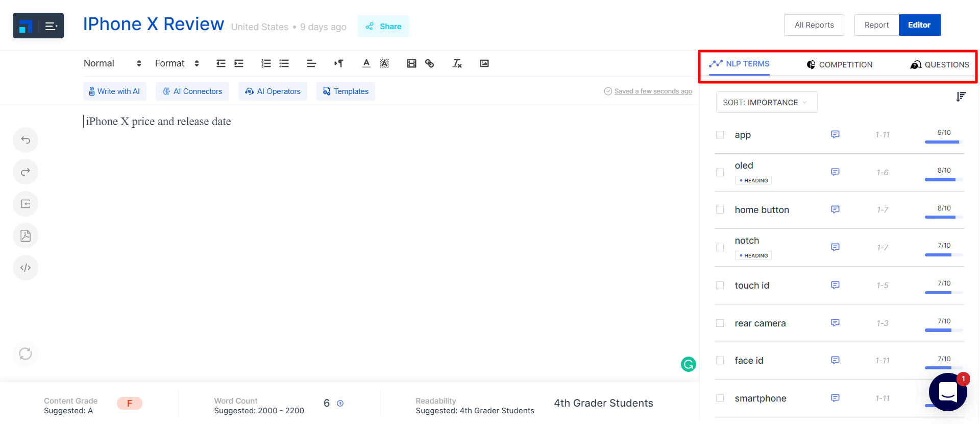Open the chat support bubble
The height and width of the screenshot is (424, 980).
[x=948, y=392]
